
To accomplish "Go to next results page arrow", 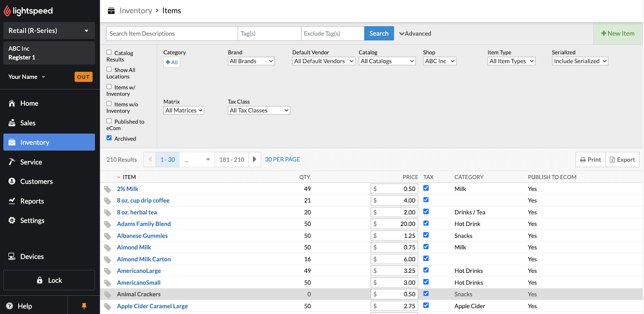I will pyautogui.click(x=254, y=159).
